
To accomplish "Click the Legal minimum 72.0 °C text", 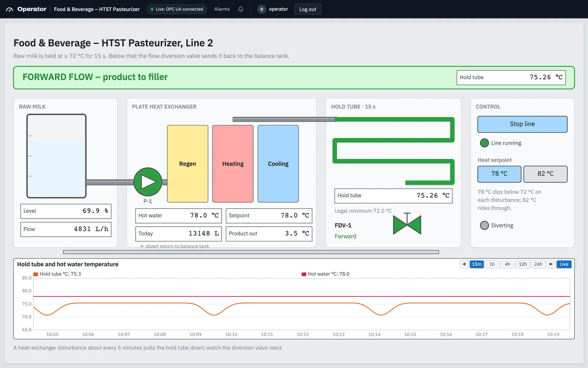I will click(x=363, y=211).
